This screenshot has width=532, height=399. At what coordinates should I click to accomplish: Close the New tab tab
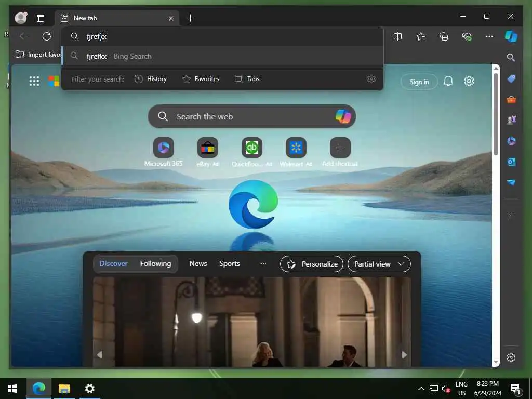coord(171,18)
